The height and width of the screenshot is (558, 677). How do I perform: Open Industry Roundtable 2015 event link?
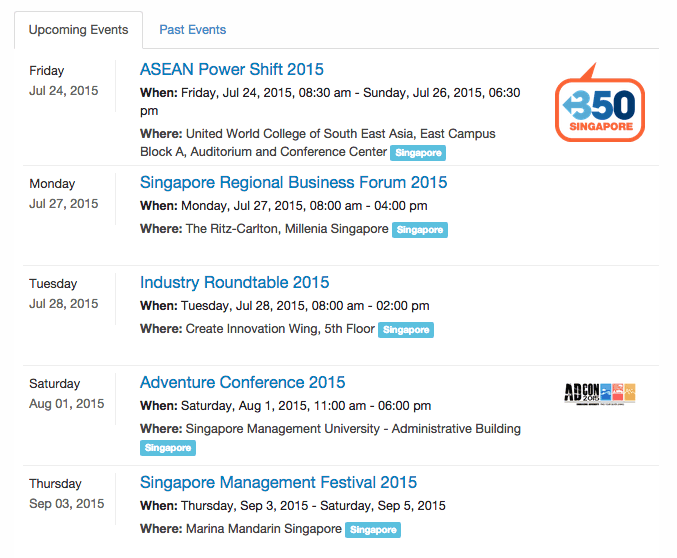[234, 282]
